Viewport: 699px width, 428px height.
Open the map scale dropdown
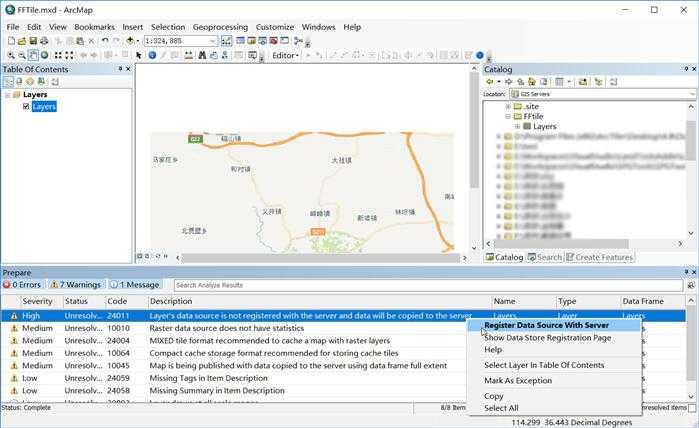tap(212, 41)
